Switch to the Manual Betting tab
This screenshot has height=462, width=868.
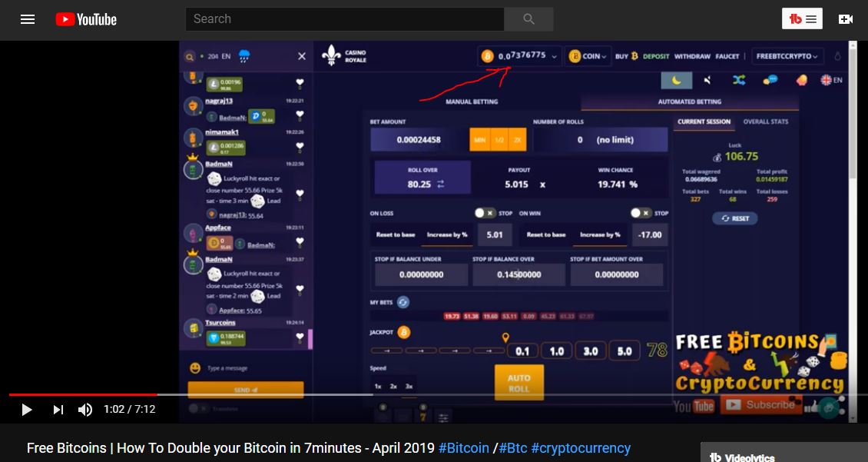[472, 102]
